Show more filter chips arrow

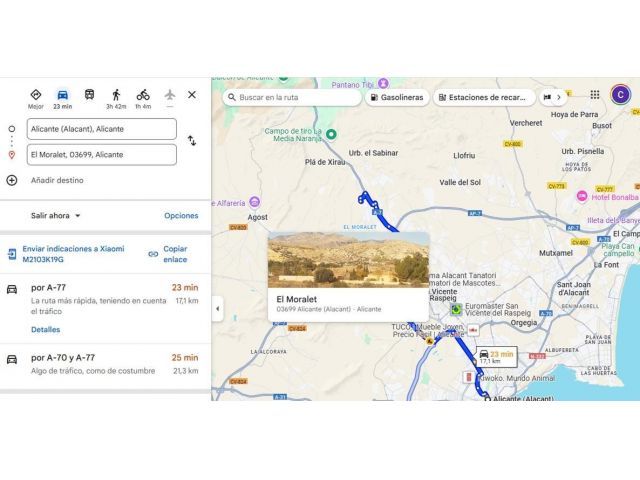(559, 98)
